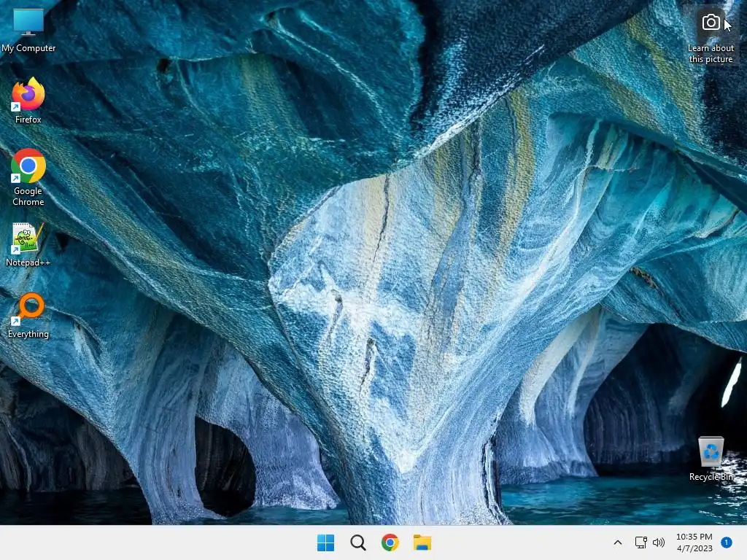This screenshot has height=560, width=747.
Task: Open the notification badge with count 1
Action: pyautogui.click(x=727, y=542)
